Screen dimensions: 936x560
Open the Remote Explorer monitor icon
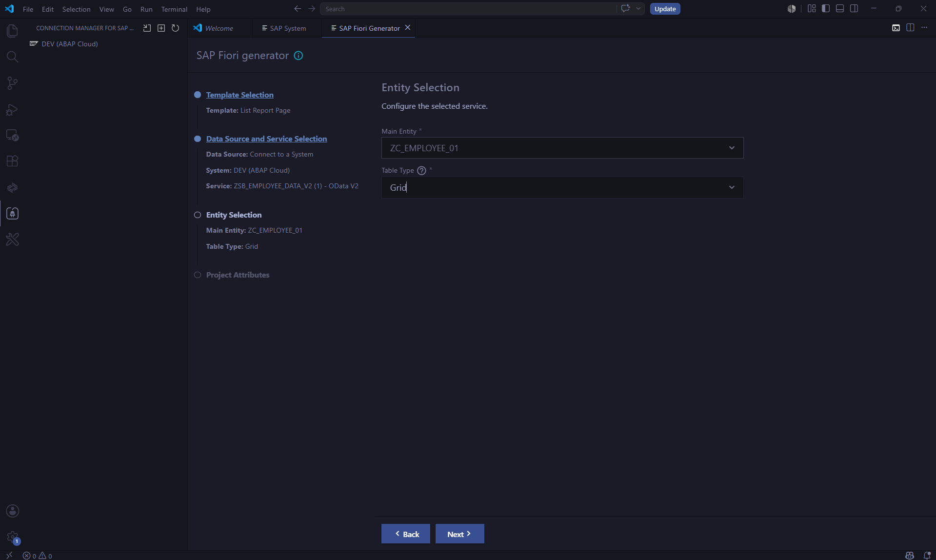[12, 135]
